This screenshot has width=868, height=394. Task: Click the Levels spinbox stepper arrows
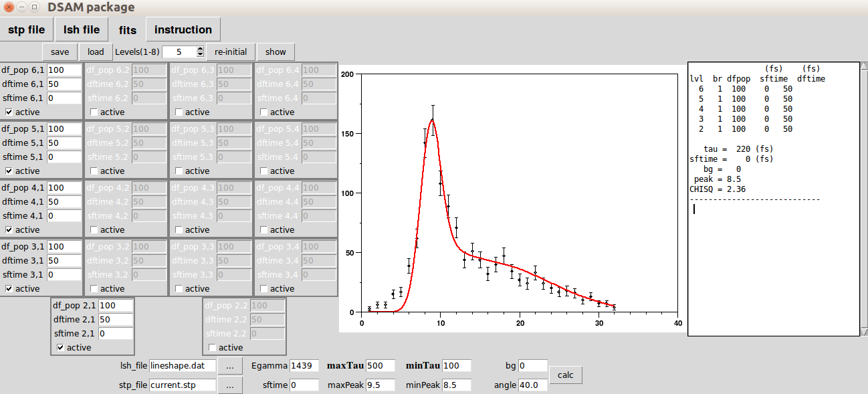click(200, 52)
